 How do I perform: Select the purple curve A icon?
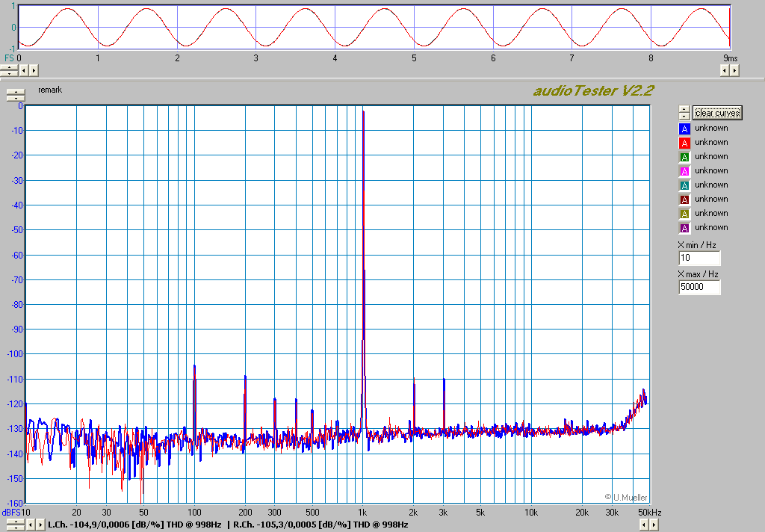684,228
